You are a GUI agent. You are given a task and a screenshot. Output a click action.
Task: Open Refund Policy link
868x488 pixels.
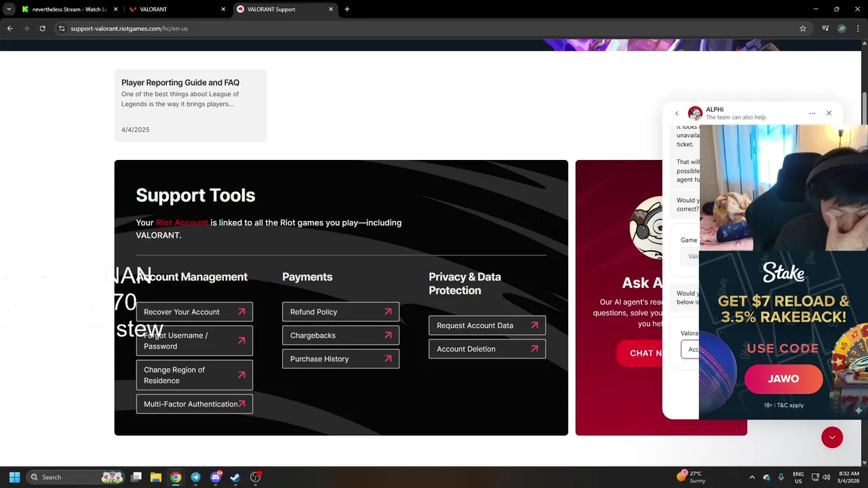341,312
